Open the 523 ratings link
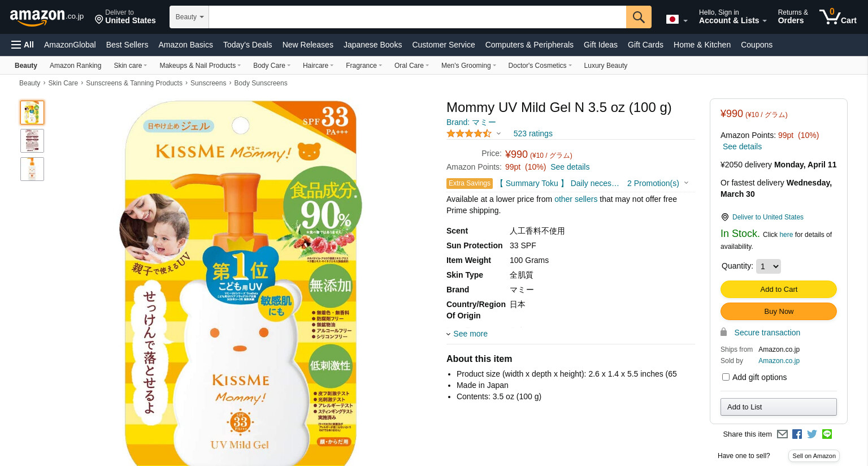 pos(533,133)
